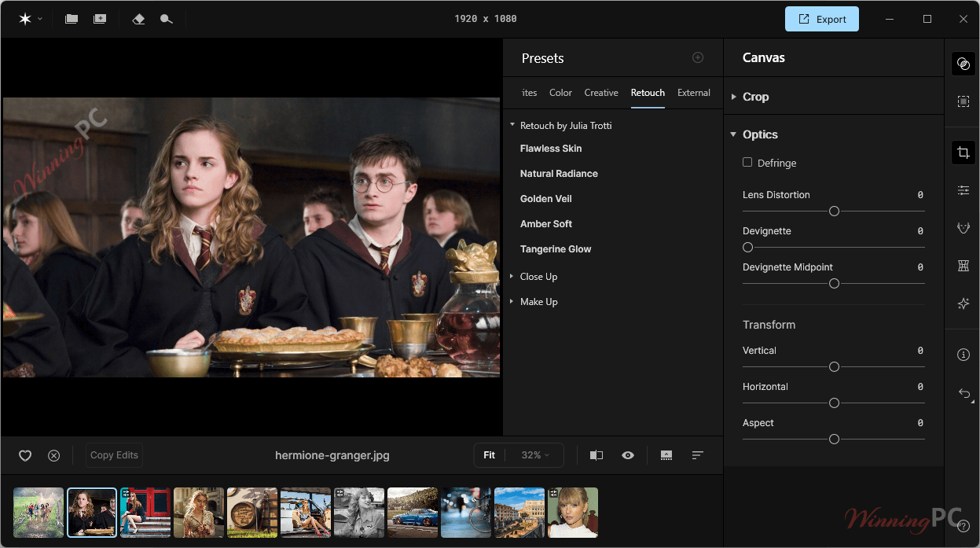Image resolution: width=980 pixels, height=548 pixels.
Task: Open the Luminar star logo menu
Action: pos(31,19)
